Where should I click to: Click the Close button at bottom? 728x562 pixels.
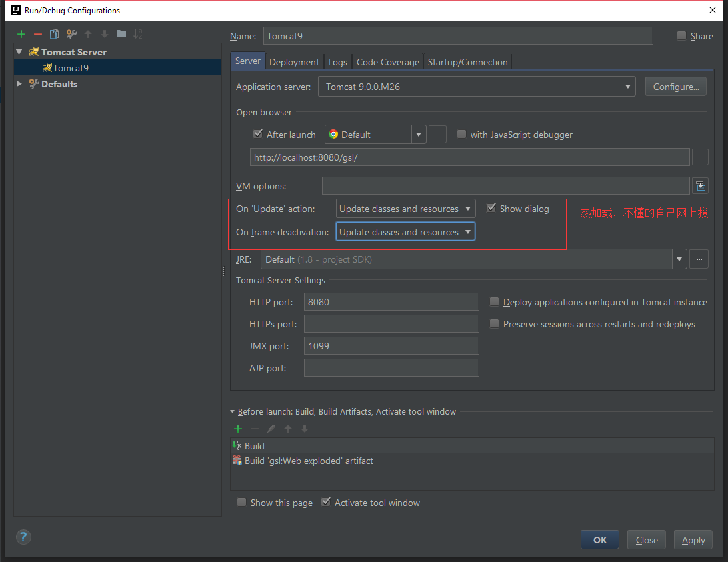coord(646,540)
